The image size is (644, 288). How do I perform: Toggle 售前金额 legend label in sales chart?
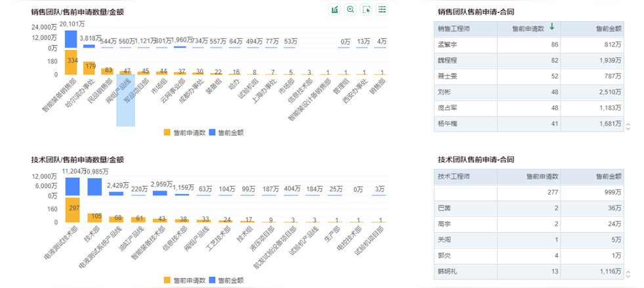pos(231,132)
